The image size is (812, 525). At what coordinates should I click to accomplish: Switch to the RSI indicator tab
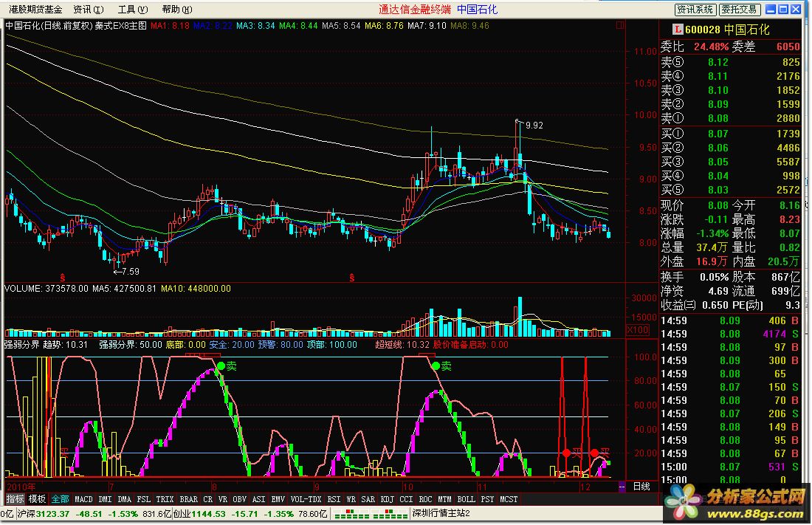coord(334,499)
